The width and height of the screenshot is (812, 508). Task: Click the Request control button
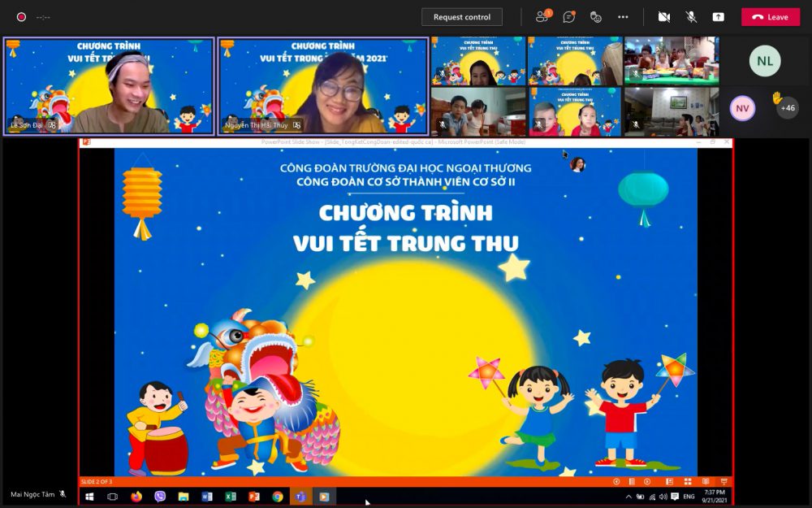coord(461,17)
